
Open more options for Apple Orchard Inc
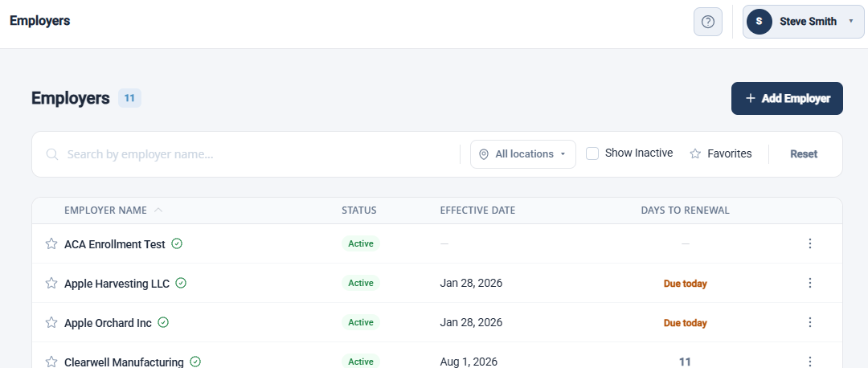coord(810,322)
